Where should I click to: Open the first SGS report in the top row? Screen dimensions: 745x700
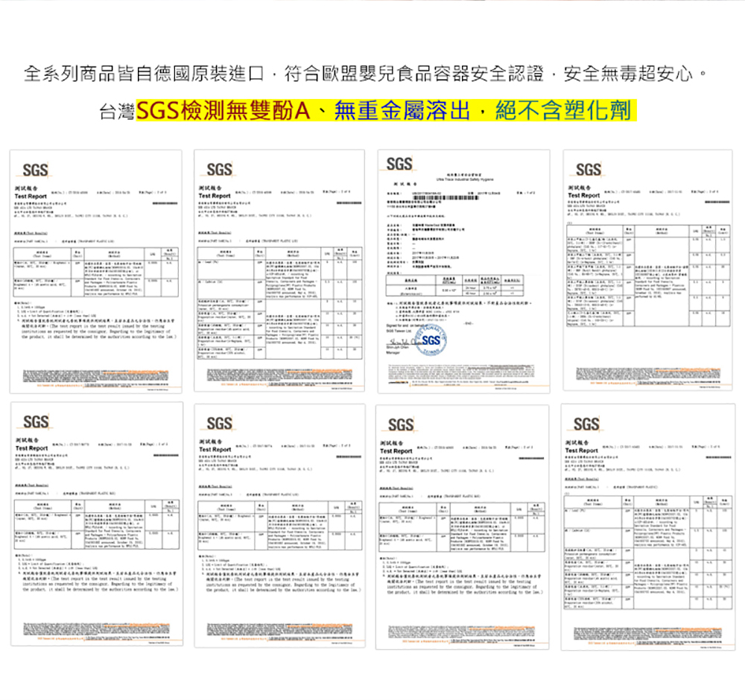96,272
